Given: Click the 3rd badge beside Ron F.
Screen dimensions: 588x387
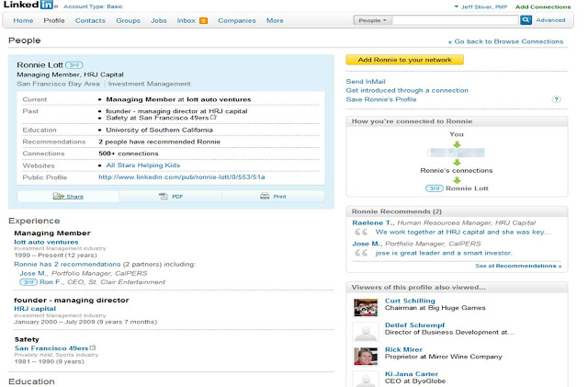Looking at the screenshot, I should point(28,282).
